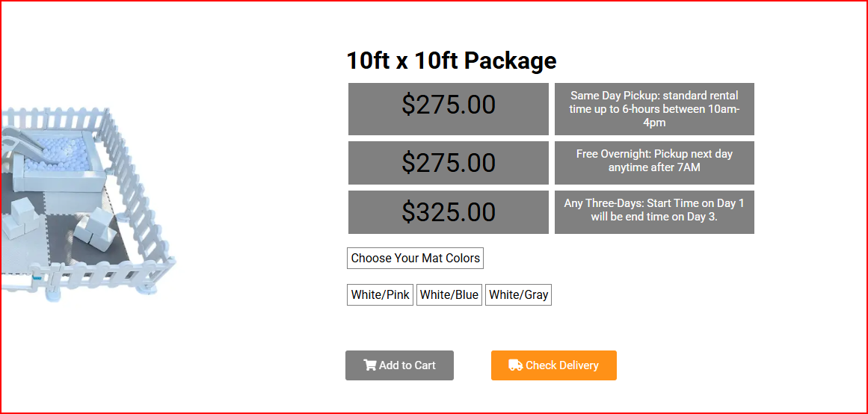Click the Choose Your Mat Colors label
Screen dimensions: 868x414
pos(415,259)
